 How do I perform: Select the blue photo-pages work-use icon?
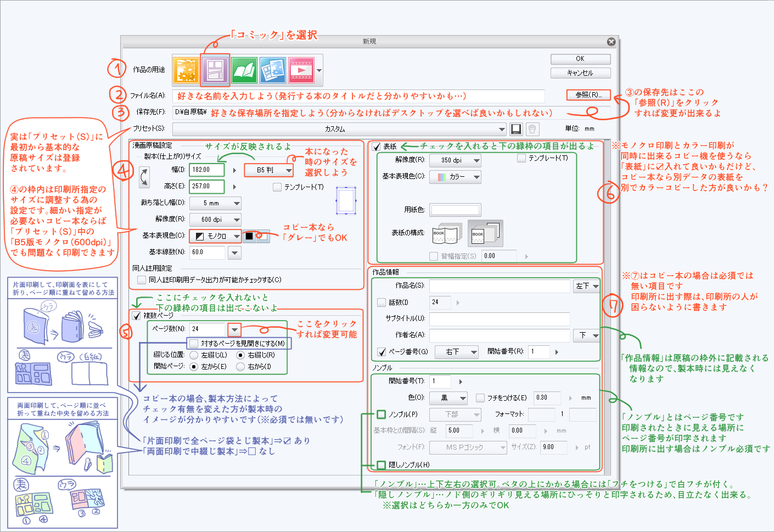(272, 70)
